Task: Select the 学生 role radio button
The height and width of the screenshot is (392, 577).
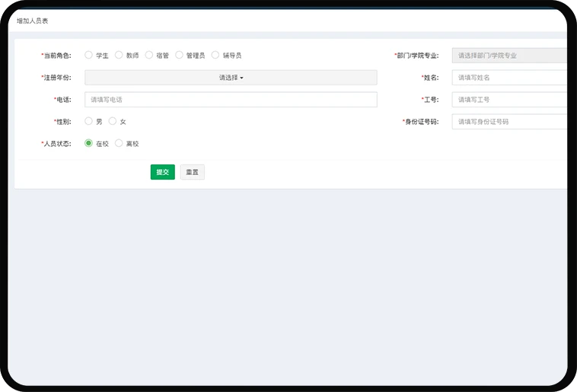Action: coord(89,56)
